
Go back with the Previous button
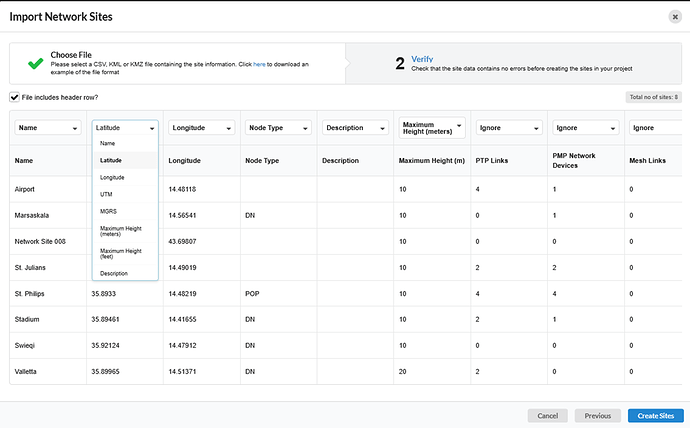pyautogui.click(x=597, y=415)
